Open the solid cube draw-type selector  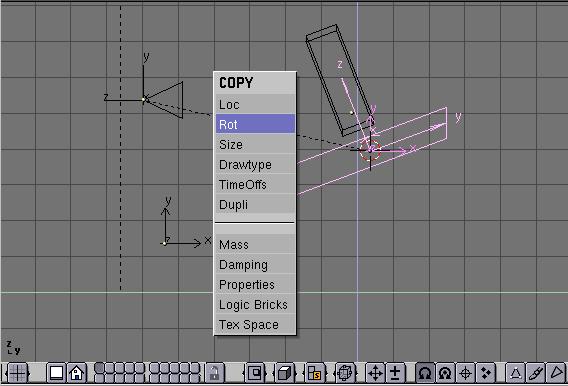tap(285, 373)
